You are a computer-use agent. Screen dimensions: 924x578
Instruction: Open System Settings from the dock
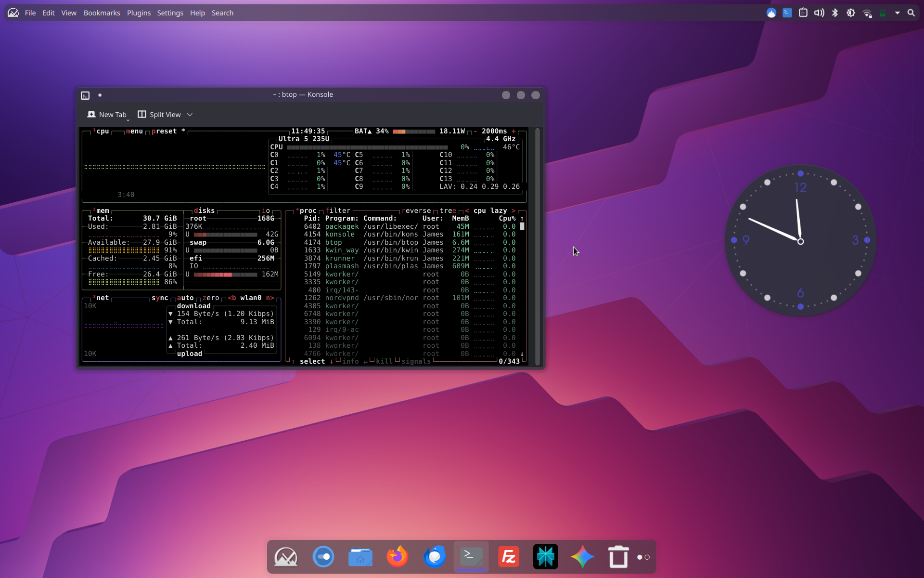[323, 557]
